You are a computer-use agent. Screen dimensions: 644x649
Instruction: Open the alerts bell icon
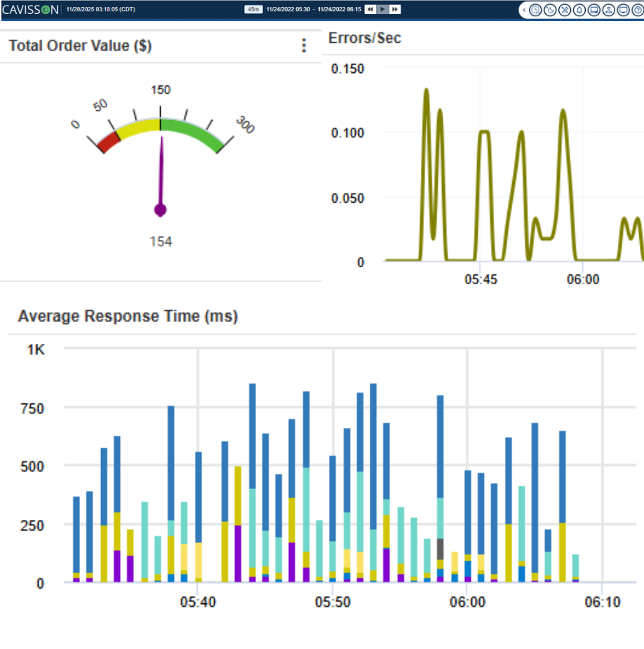click(x=579, y=10)
